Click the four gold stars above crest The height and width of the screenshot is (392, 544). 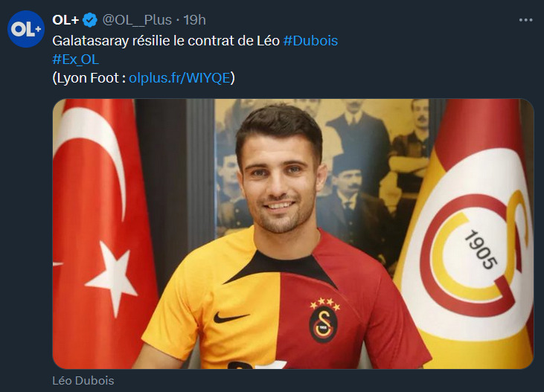(x=325, y=303)
